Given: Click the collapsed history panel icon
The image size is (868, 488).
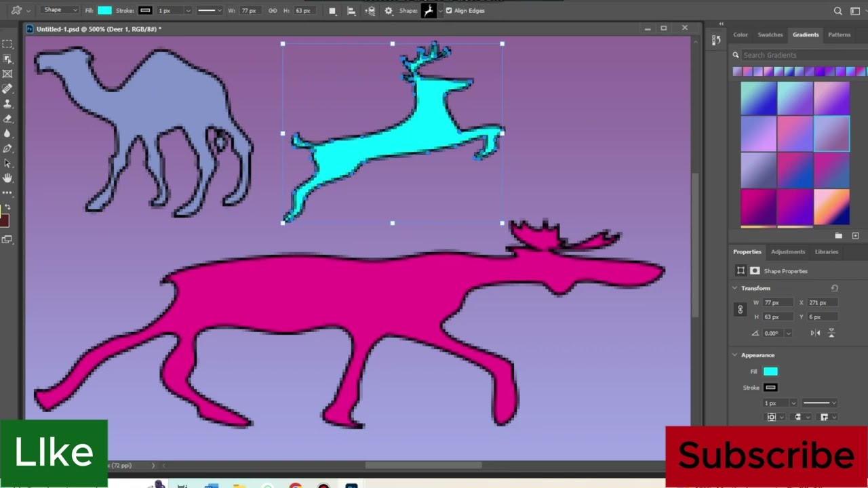Looking at the screenshot, I should [716, 41].
